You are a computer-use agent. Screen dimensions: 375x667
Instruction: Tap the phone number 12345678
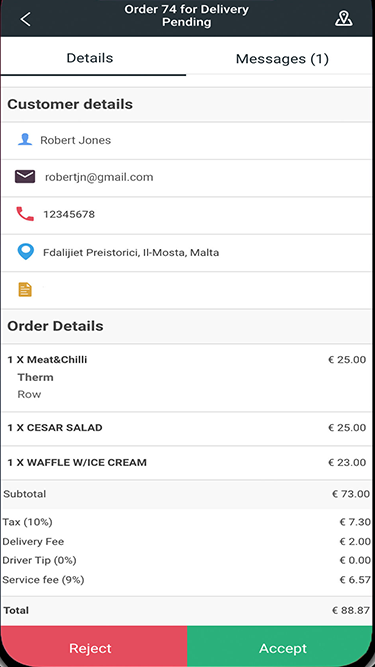point(69,214)
